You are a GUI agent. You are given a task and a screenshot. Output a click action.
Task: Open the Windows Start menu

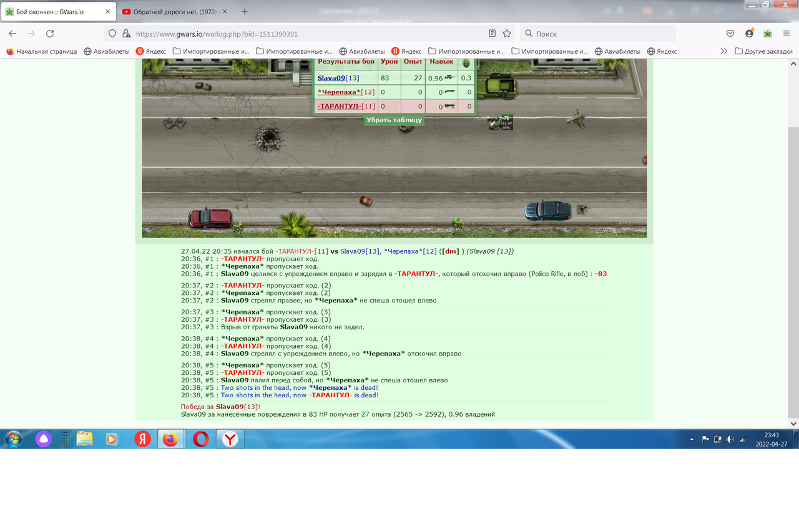[x=13, y=439]
